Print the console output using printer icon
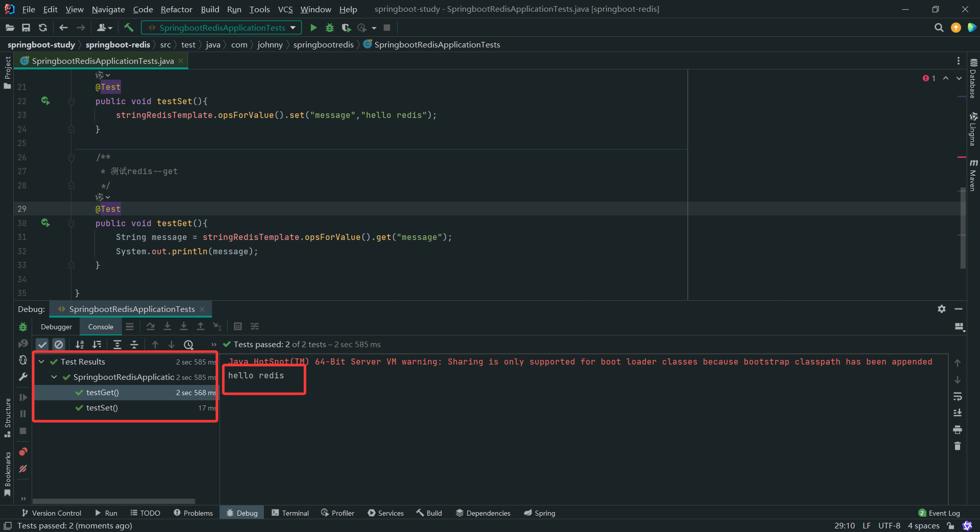The width and height of the screenshot is (980, 532). pos(958,429)
